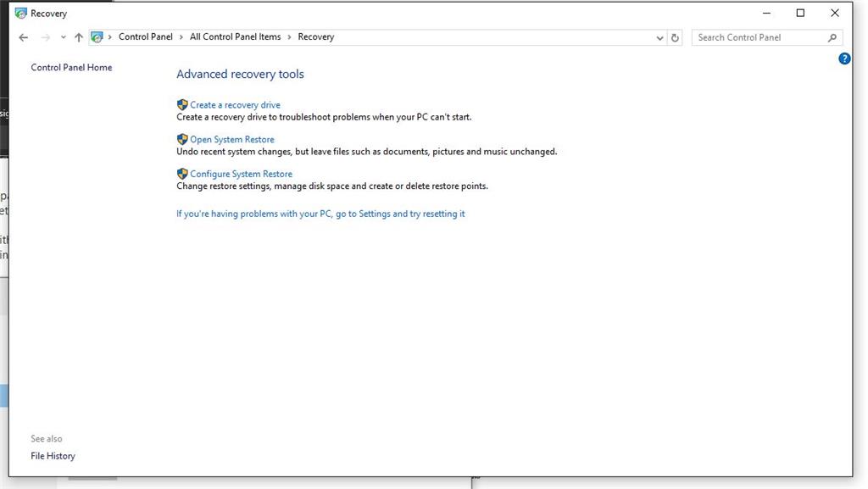Viewport: 868px width, 489px height.
Task: Click the 'Change restore settings' description
Action: [x=332, y=186]
